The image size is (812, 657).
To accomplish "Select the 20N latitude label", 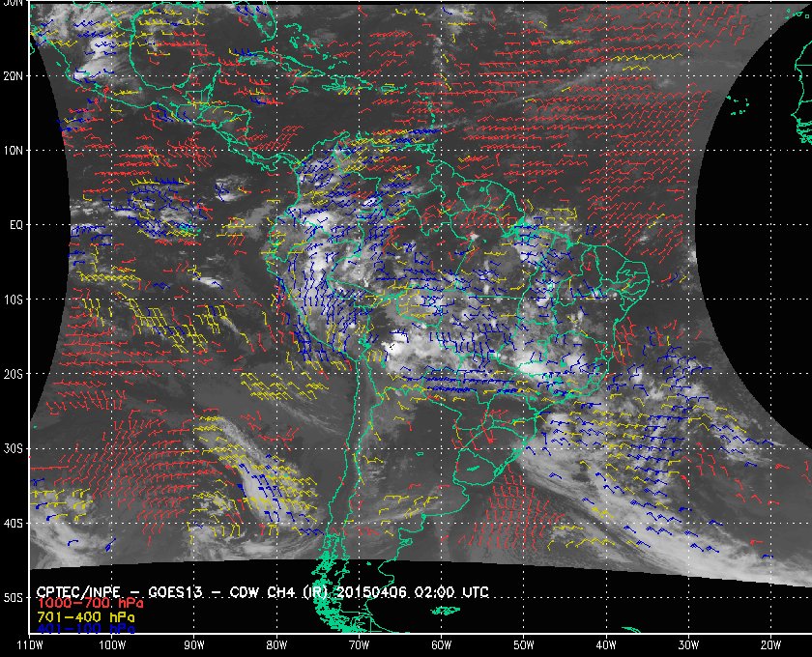I will 13,76.
